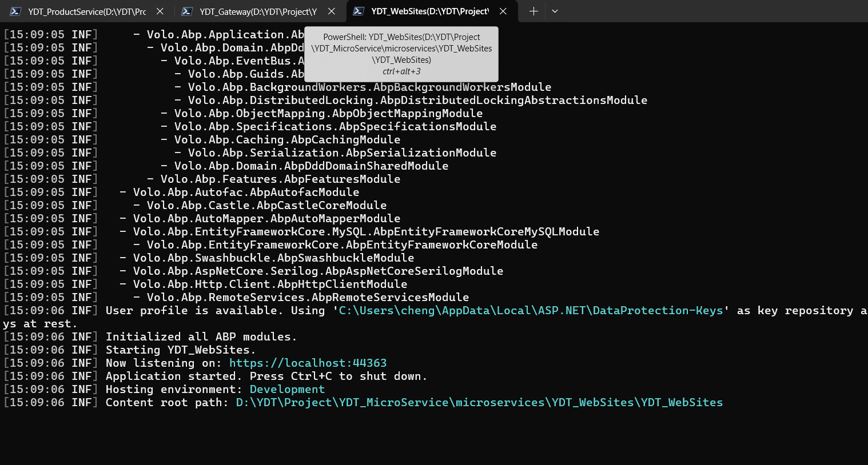Close the YDT_Gateway tab
868x465 pixels.
(x=332, y=11)
